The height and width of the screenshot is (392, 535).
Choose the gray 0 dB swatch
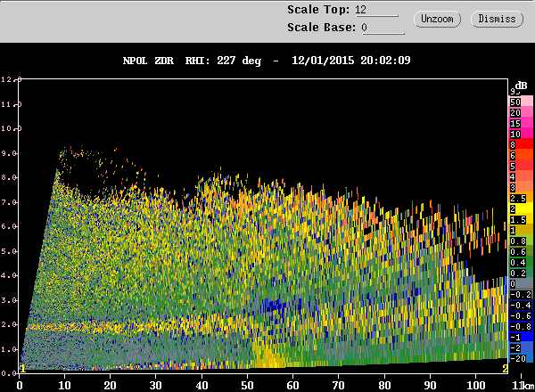[521, 284]
